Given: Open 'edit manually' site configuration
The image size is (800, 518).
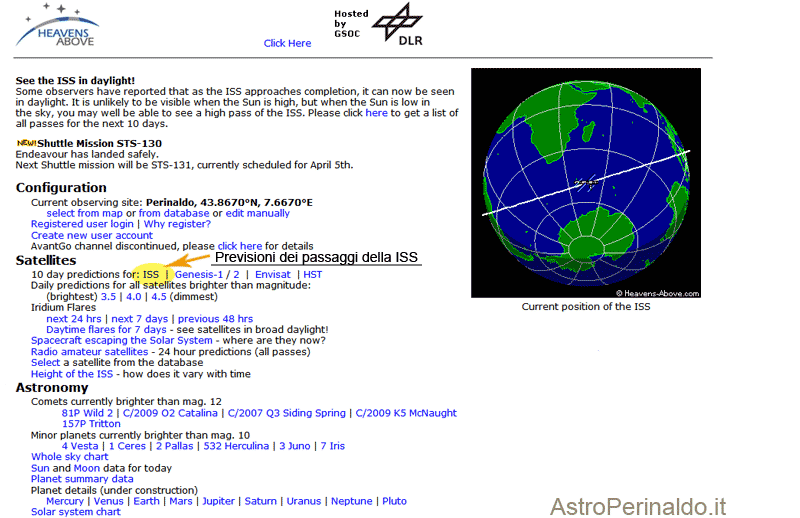Looking at the screenshot, I should coord(258,213).
